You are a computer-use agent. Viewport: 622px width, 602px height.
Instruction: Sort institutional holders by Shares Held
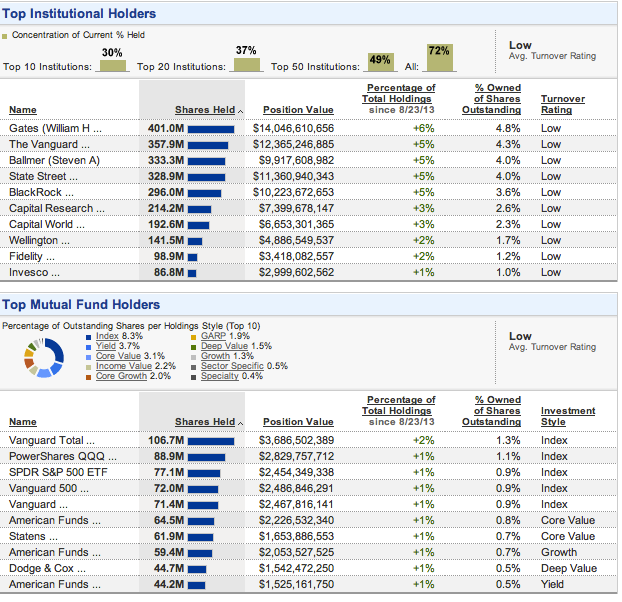tap(205, 110)
